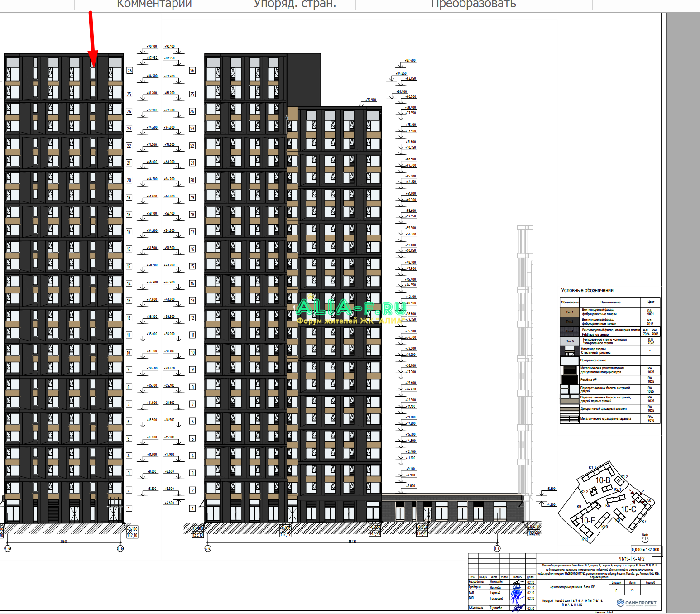Click the name 'Григорьев' in title block
700x614 pixels.
pos(497,598)
